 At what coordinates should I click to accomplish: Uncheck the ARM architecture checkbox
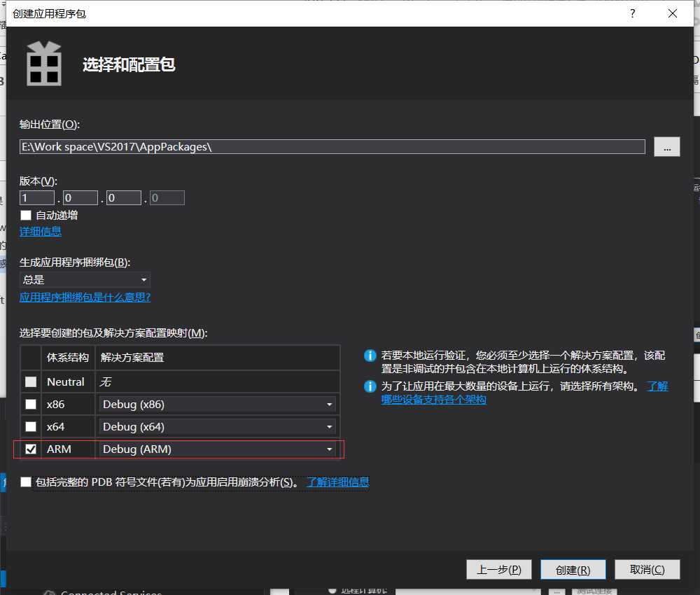coord(31,449)
